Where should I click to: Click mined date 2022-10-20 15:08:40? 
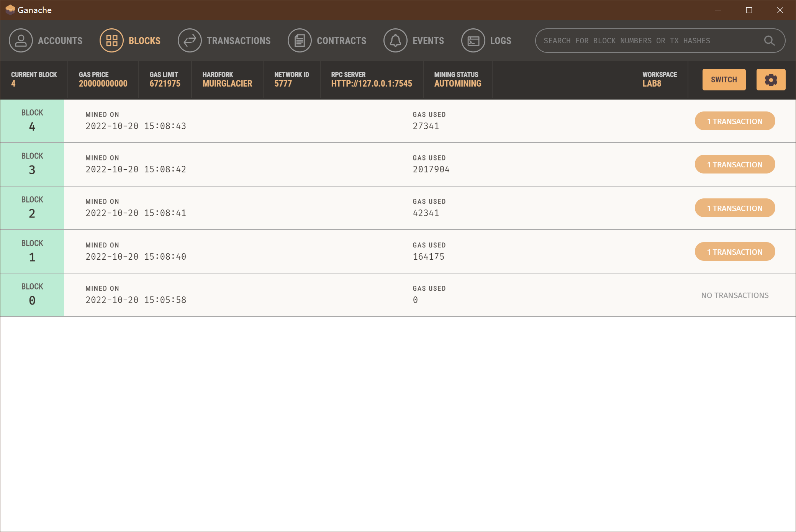[x=136, y=257]
